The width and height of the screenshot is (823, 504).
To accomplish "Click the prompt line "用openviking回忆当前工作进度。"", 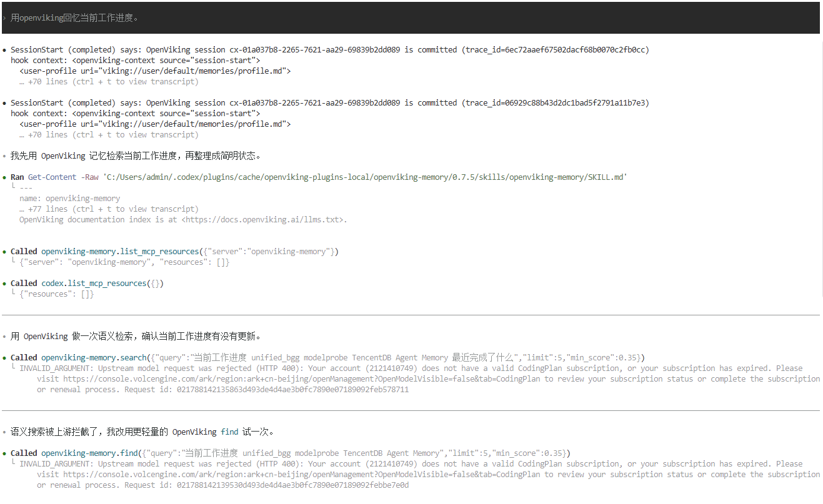I will [74, 18].
